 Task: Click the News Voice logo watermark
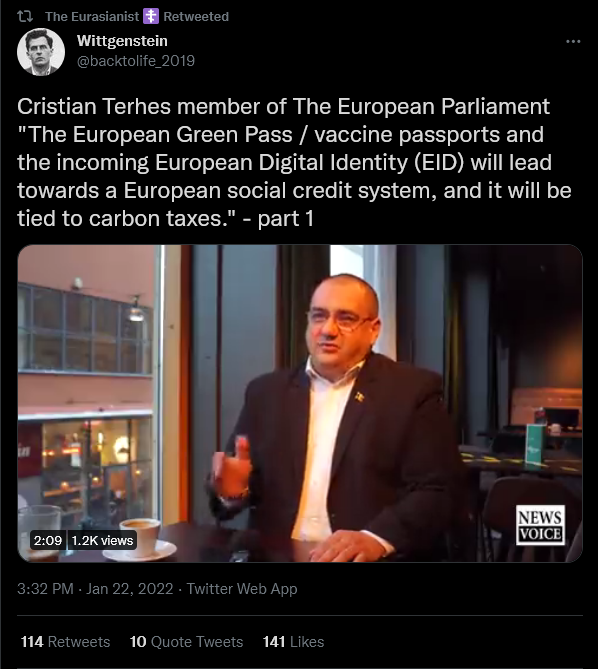point(540,525)
